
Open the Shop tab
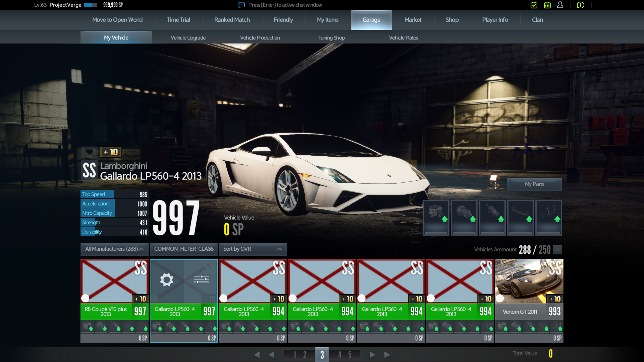452,20
